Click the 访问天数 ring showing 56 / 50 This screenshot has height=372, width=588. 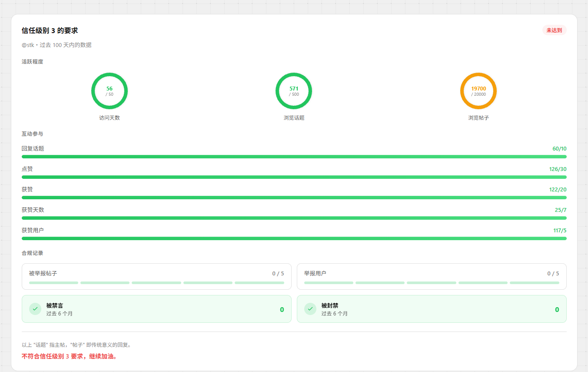pyautogui.click(x=110, y=91)
